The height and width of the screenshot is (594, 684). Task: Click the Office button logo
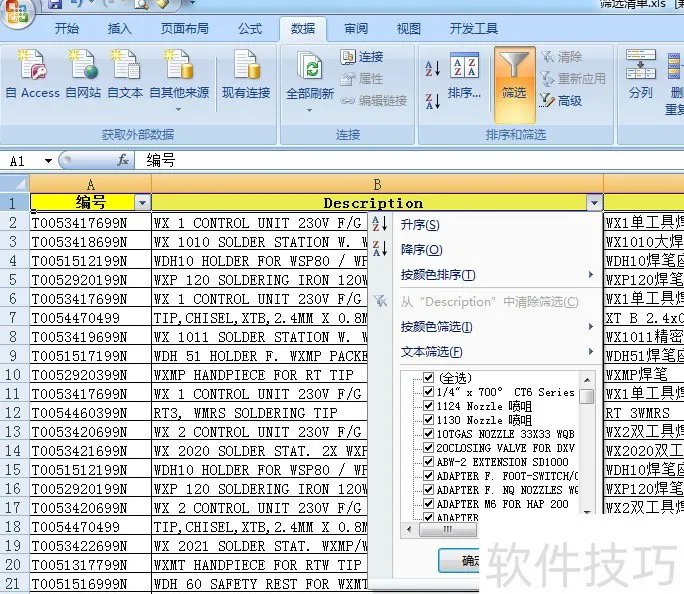[16, 12]
